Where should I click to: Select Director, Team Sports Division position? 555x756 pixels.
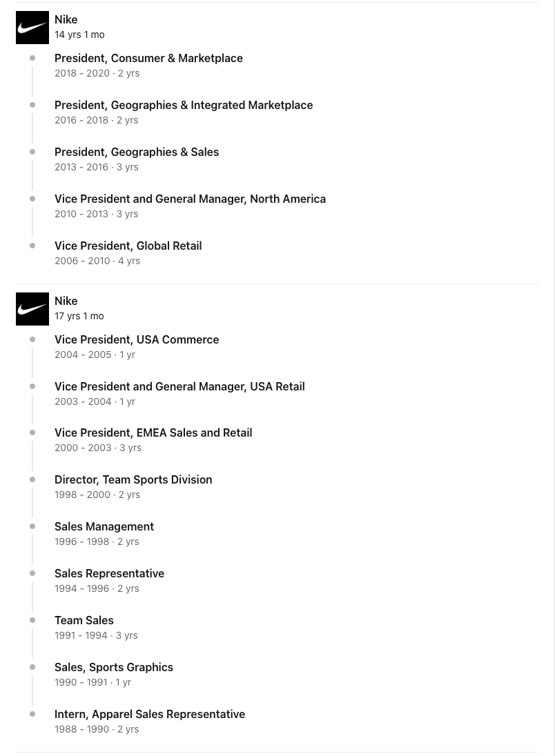(133, 479)
